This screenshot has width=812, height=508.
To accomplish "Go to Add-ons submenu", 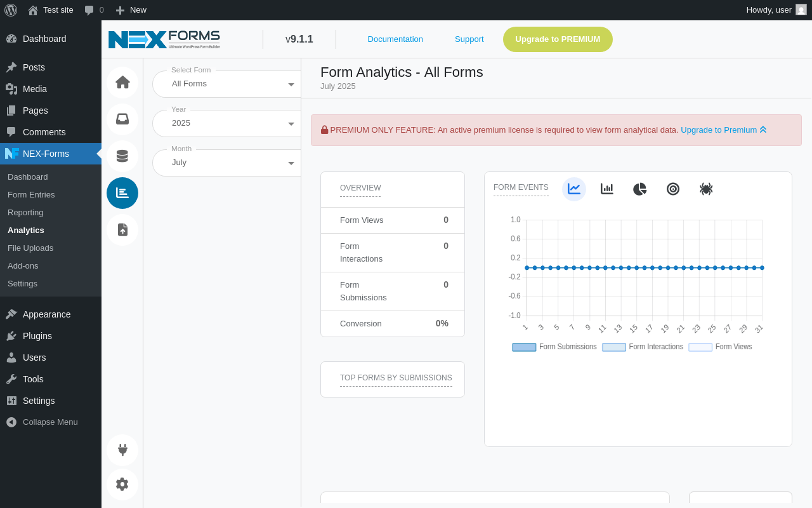I will [51, 266].
